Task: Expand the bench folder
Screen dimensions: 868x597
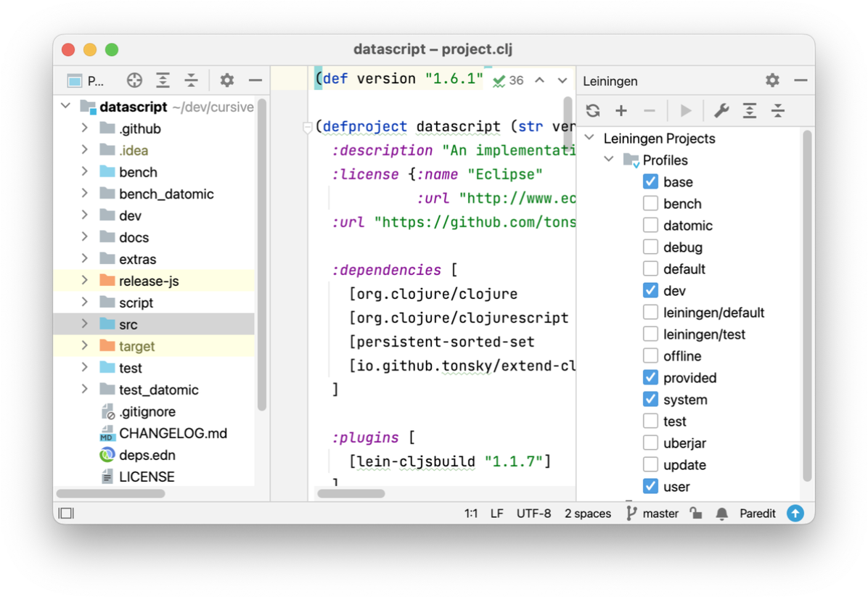Action: click(x=84, y=171)
